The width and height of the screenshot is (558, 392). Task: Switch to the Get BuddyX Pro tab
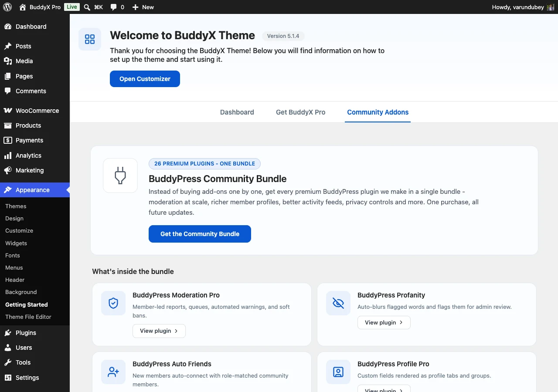[x=301, y=112]
